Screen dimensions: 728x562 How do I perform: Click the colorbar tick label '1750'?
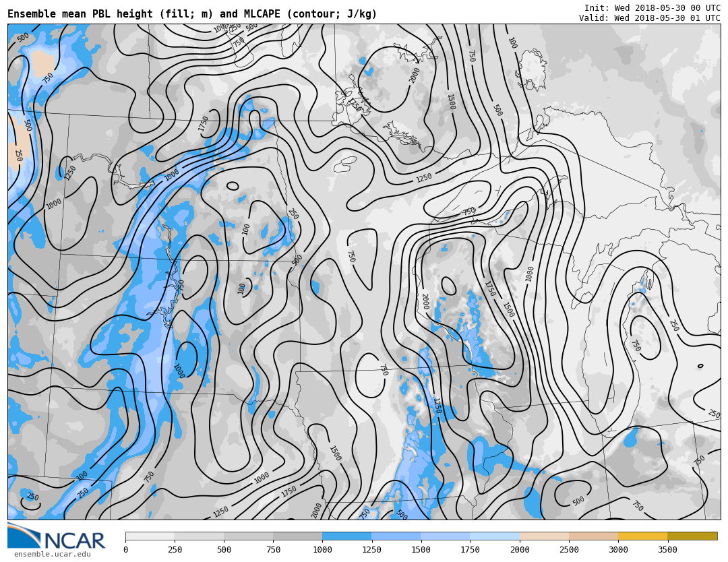471,550
